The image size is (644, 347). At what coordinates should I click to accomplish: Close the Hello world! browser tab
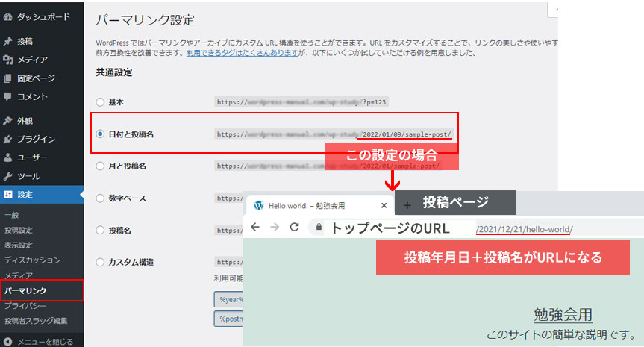(384, 205)
